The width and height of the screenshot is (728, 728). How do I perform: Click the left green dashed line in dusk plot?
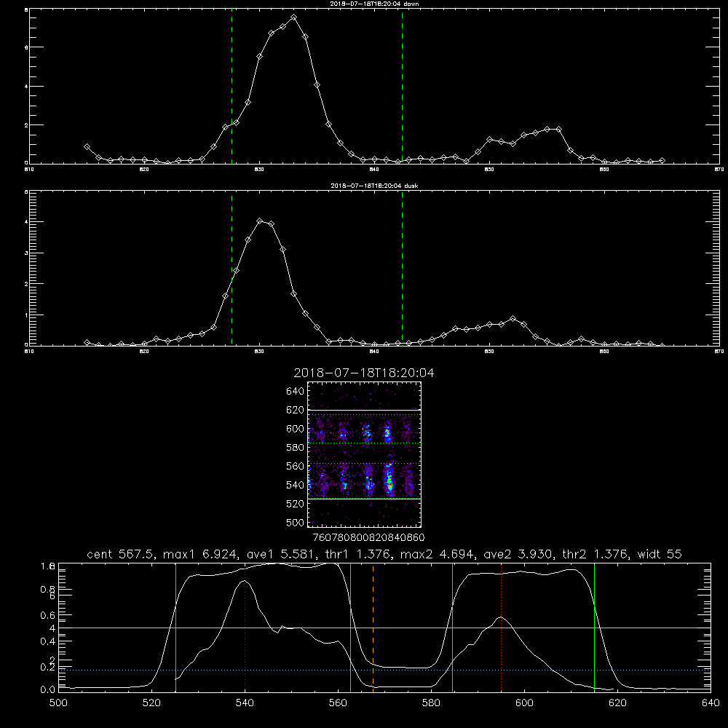tap(232, 269)
